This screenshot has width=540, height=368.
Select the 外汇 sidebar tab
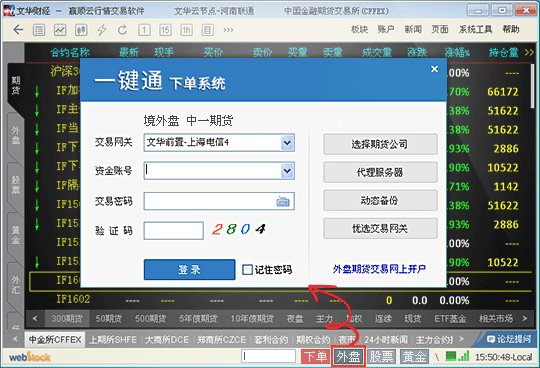tap(16, 285)
